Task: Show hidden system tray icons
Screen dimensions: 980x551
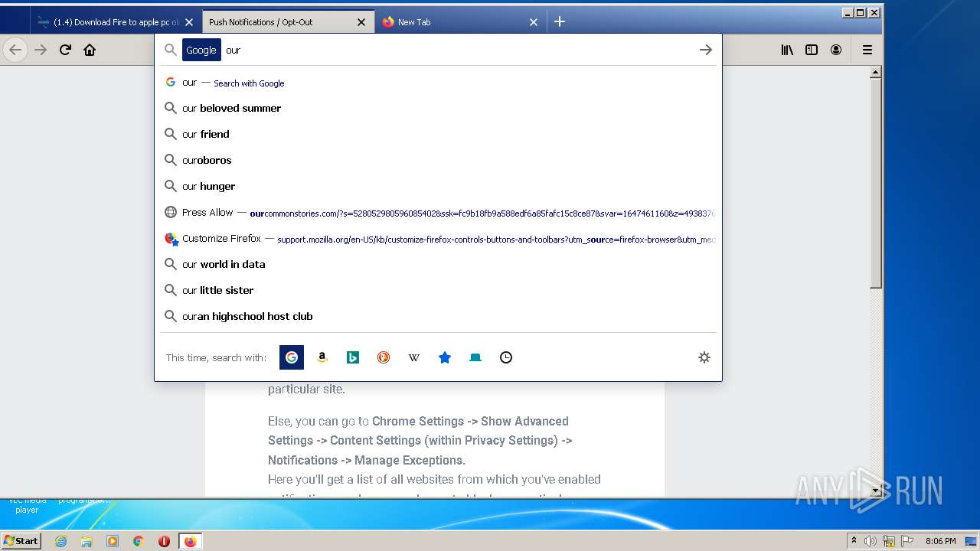Action: point(854,541)
